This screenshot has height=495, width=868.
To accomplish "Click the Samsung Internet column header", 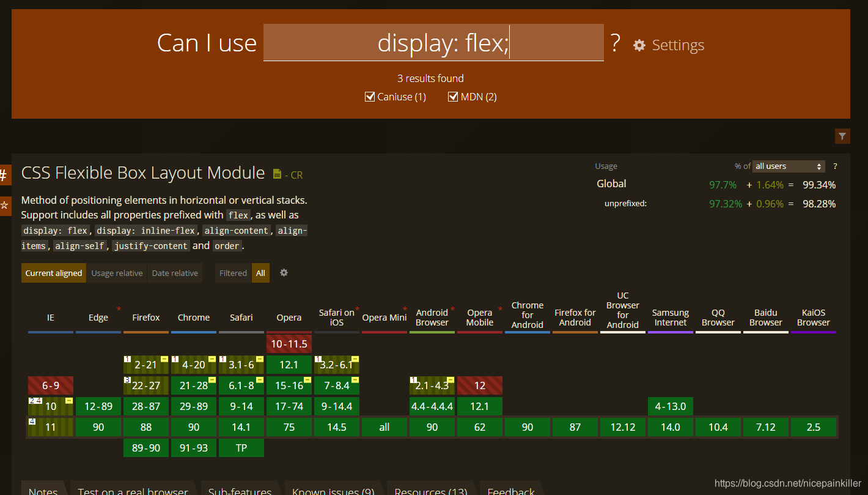I will click(x=671, y=318).
